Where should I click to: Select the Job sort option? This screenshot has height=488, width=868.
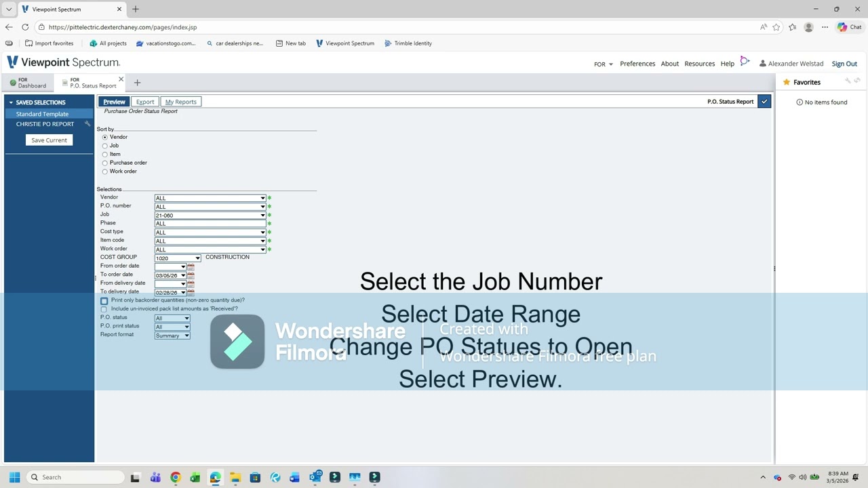[x=104, y=146]
